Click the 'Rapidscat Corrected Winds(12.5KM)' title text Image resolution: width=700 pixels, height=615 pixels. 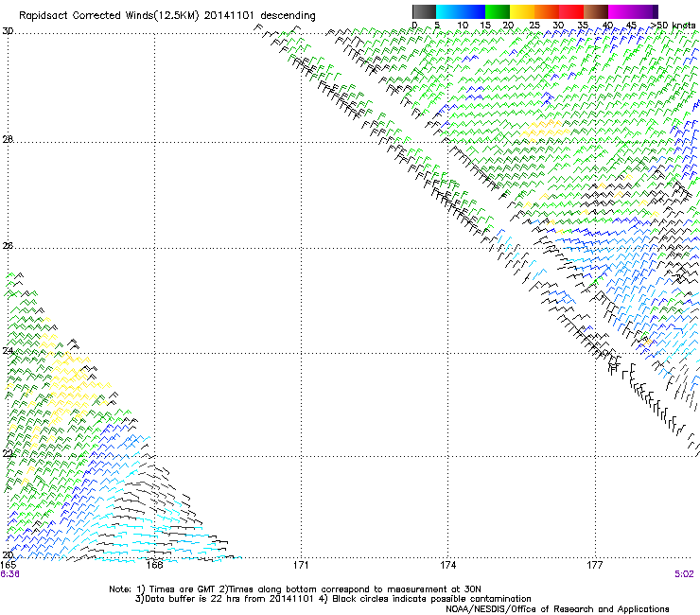109,16
